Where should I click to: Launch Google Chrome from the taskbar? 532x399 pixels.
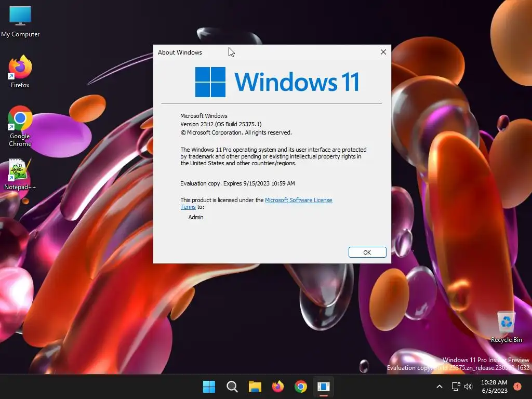[x=301, y=387]
